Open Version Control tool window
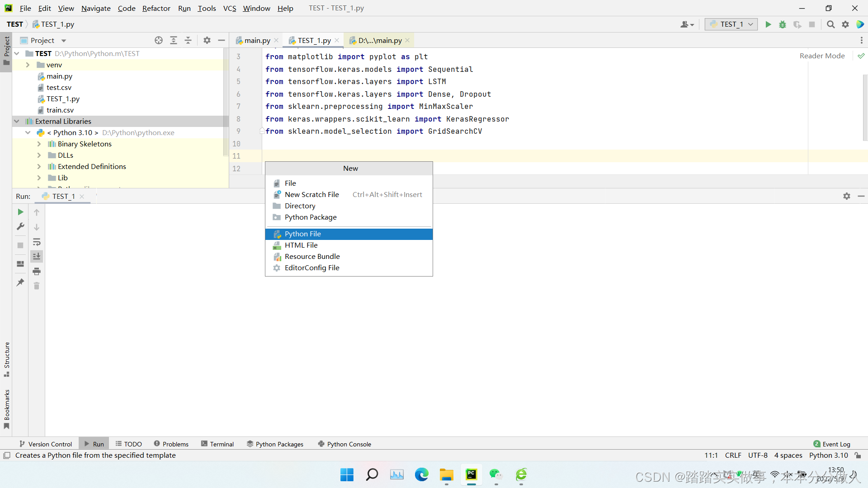The image size is (868, 488). tap(46, 444)
